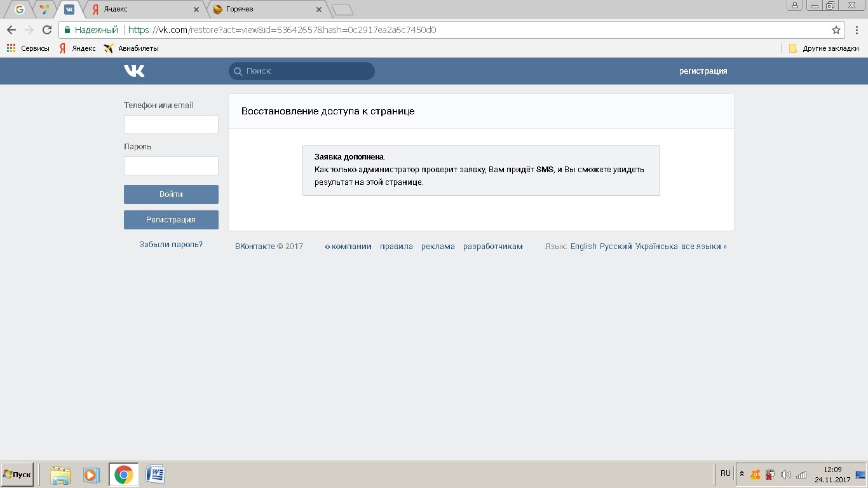This screenshot has width=868, height=488.
Task: Open the Забыли пароль? link
Action: [x=171, y=245]
